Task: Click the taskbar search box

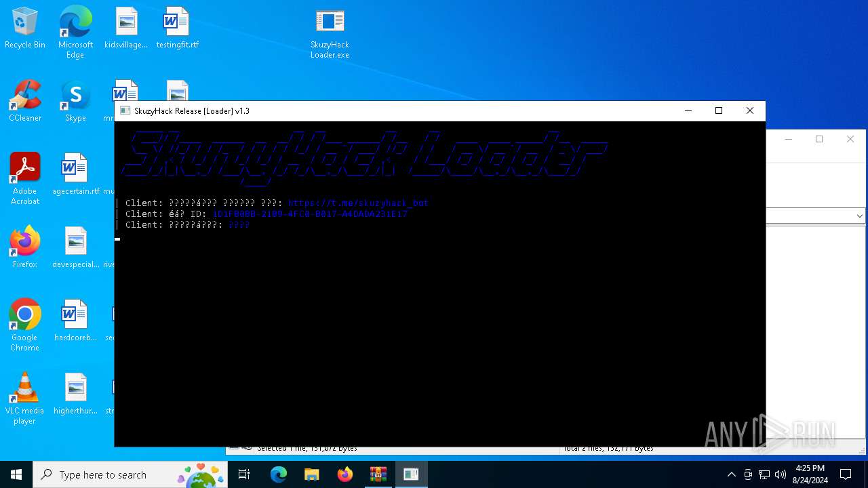Action: (x=130, y=474)
